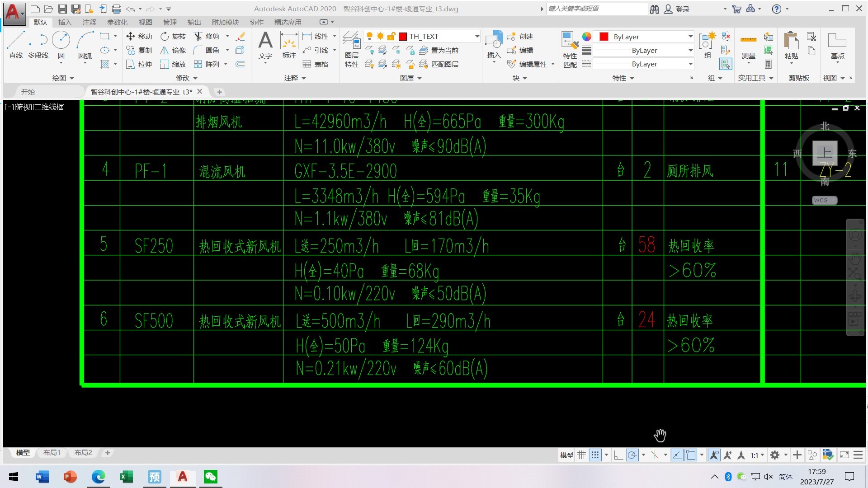
Task: Click the [-][俯视][二维线框] viewport label
Action: point(35,107)
